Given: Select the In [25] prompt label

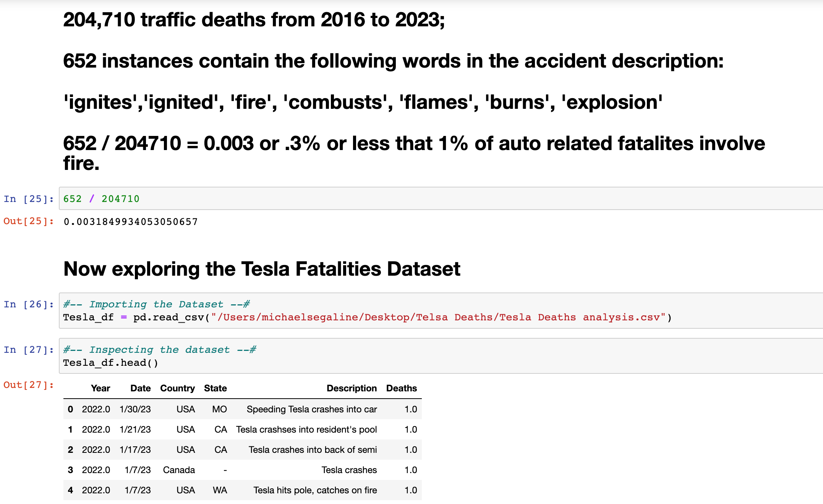Looking at the screenshot, I should [29, 199].
